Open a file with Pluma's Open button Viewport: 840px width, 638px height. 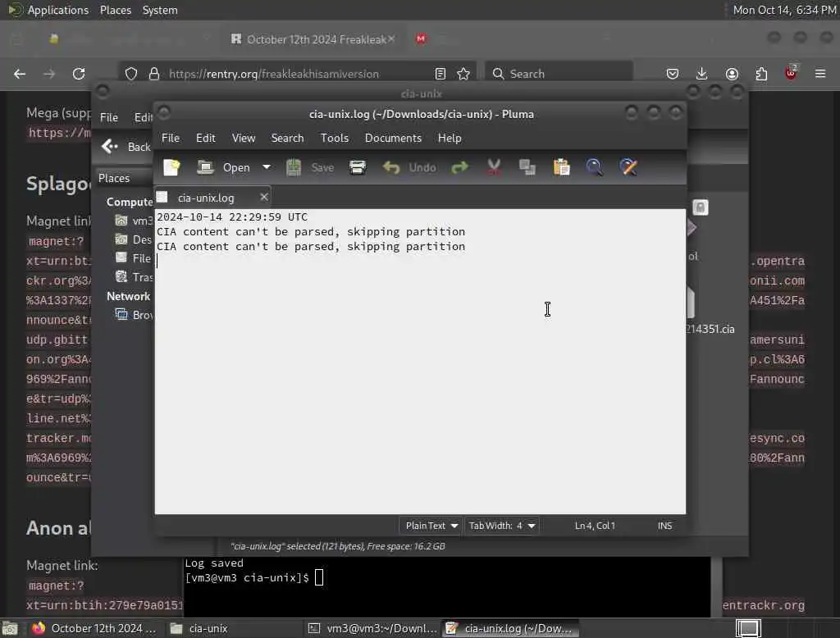coord(223,167)
